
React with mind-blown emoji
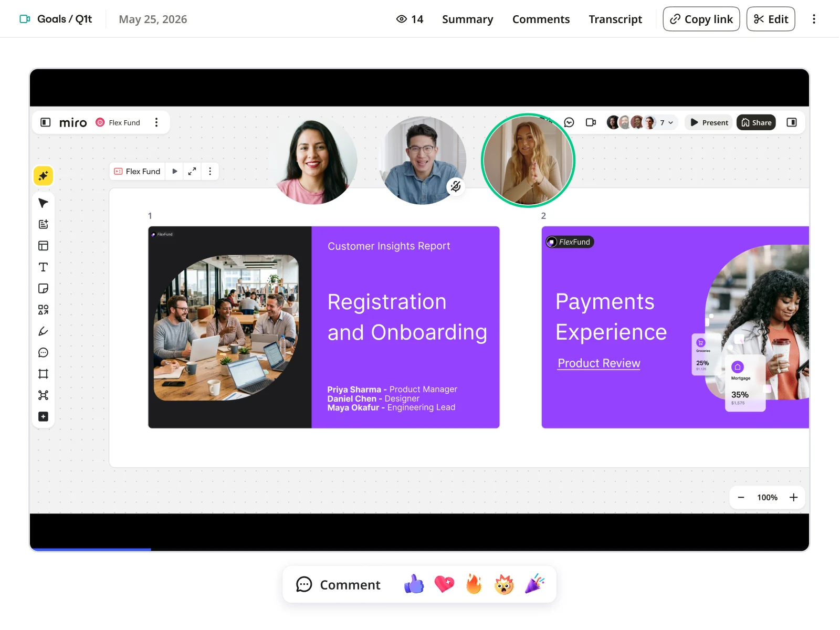tap(504, 584)
